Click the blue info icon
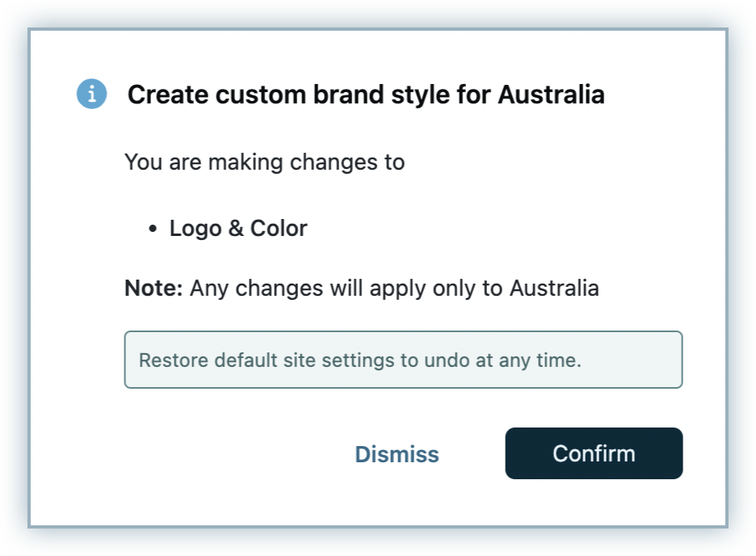This screenshot has height=556, width=756. point(91,95)
